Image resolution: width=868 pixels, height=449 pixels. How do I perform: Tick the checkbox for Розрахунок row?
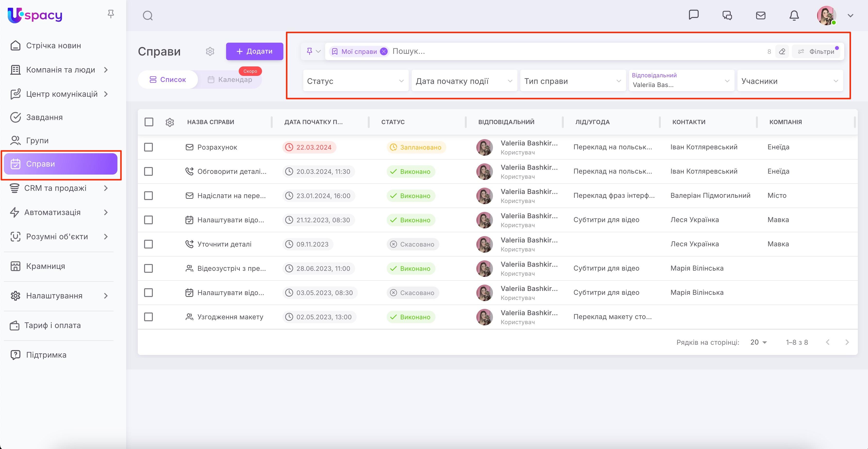click(149, 147)
